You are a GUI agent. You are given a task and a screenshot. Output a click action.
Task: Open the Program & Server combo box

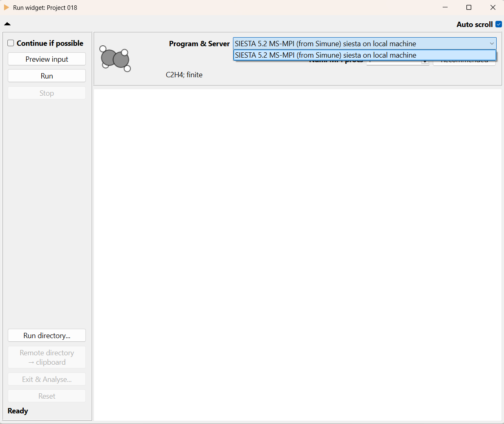(365, 43)
